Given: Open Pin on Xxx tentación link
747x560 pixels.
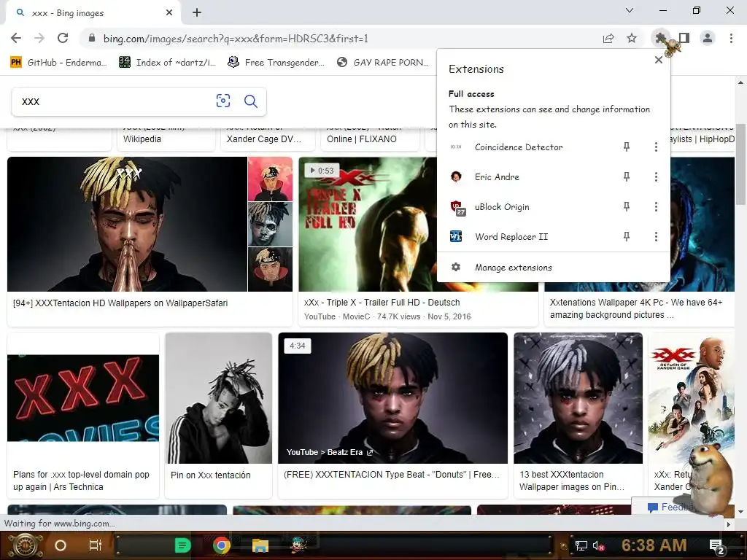Looking at the screenshot, I should click(x=211, y=475).
